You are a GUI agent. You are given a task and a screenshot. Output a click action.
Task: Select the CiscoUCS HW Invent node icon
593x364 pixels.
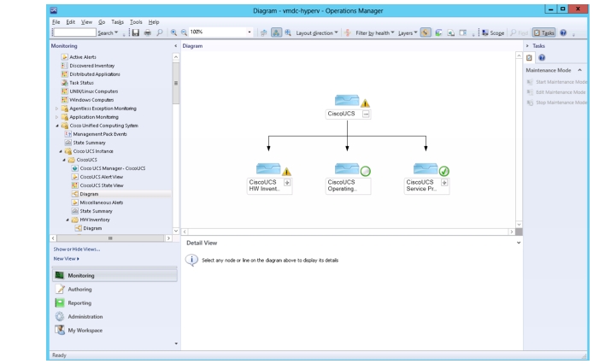point(268,169)
